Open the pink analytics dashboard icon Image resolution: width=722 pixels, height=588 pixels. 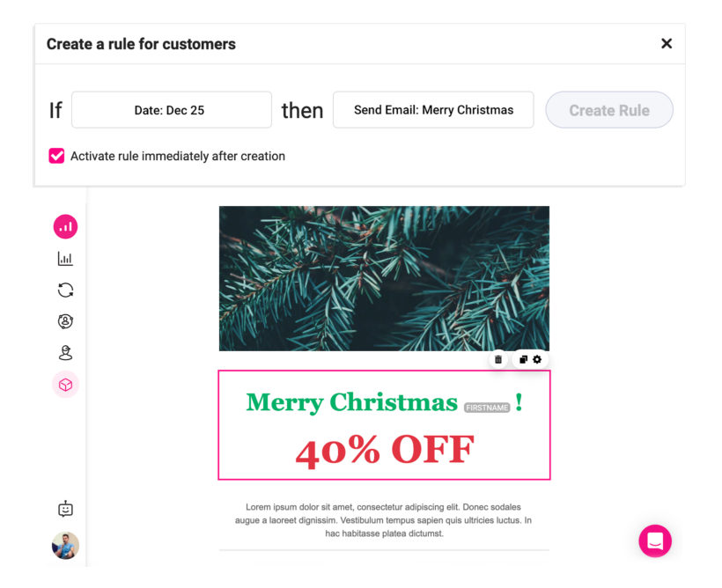tap(65, 227)
